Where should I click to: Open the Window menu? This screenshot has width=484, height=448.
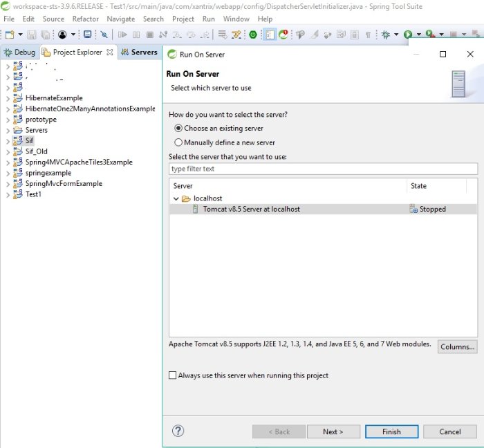[x=236, y=19]
